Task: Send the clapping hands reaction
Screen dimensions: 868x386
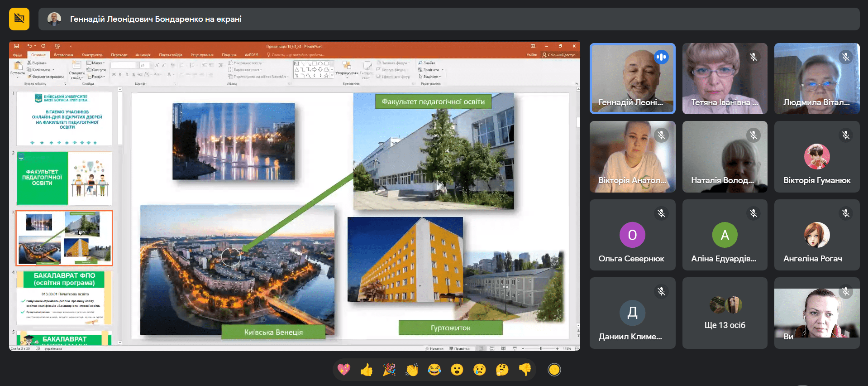Action: (x=411, y=370)
